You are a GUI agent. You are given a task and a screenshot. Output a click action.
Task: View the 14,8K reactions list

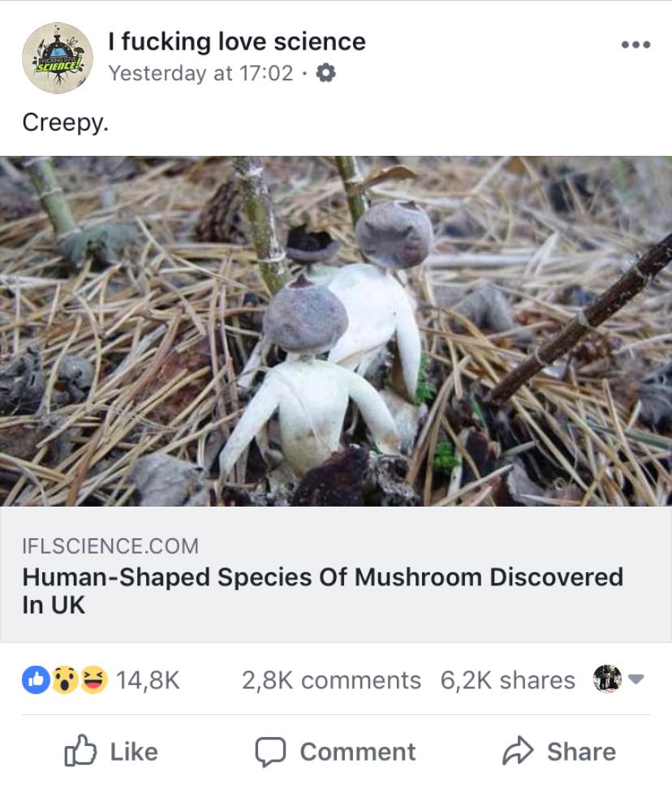coord(148,679)
